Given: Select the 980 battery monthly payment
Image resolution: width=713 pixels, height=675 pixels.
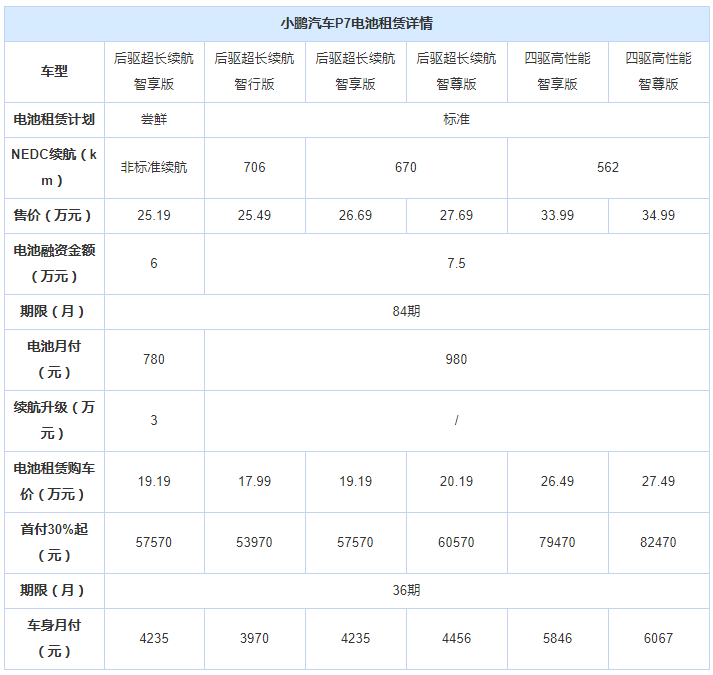Looking at the screenshot, I should (456, 359).
